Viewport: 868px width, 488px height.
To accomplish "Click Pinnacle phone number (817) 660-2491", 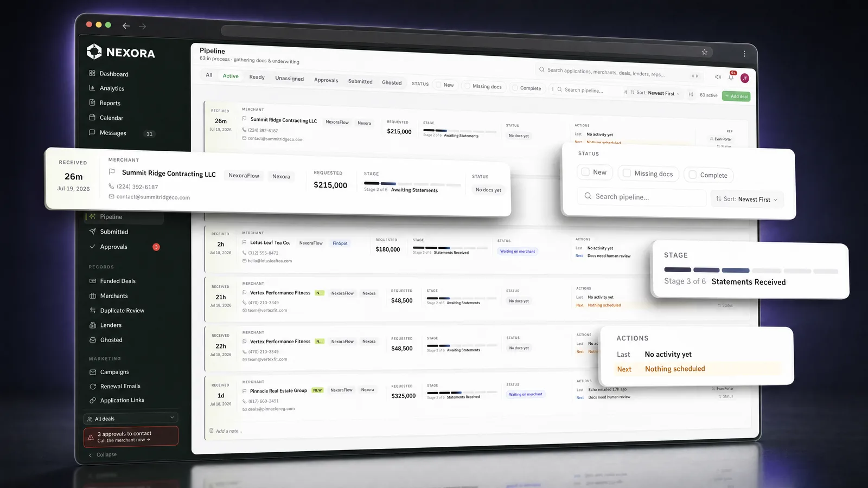I will [264, 401].
